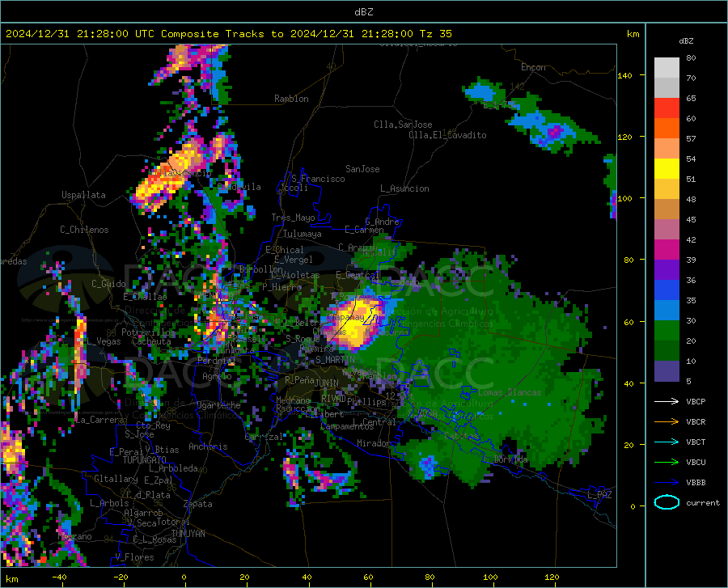Image resolution: width=728 pixels, height=588 pixels.
Task: Click the timestamp header '2024/12/31 21:28:00 UTC Composite'
Action: point(112,34)
